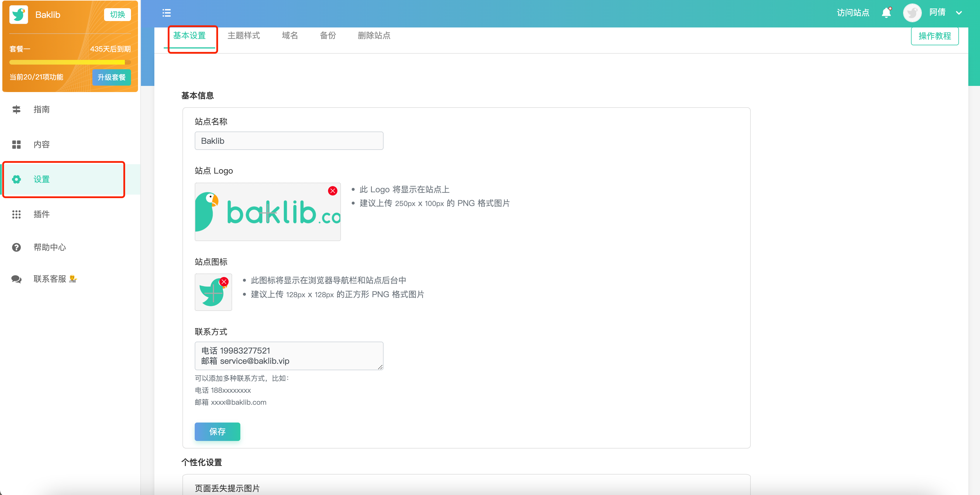The width and height of the screenshot is (980, 495).
Task: Open the 设置 sidebar menu item
Action: point(70,179)
